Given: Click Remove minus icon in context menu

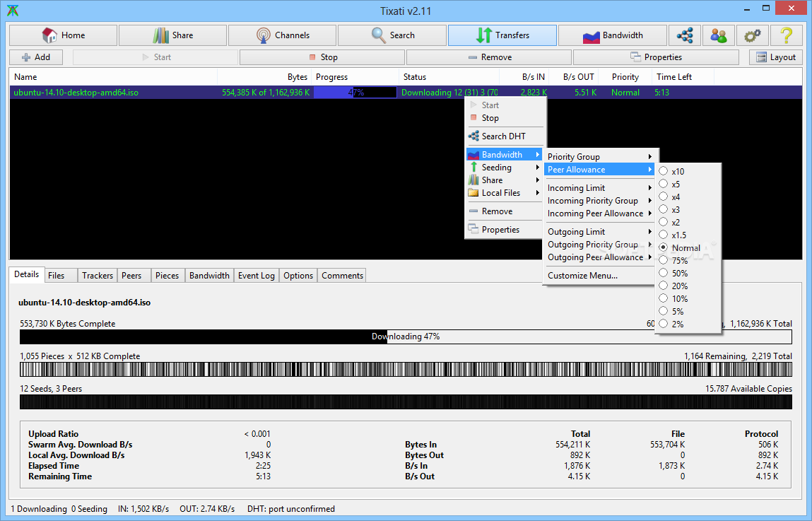Looking at the screenshot, I should [473, 211].
